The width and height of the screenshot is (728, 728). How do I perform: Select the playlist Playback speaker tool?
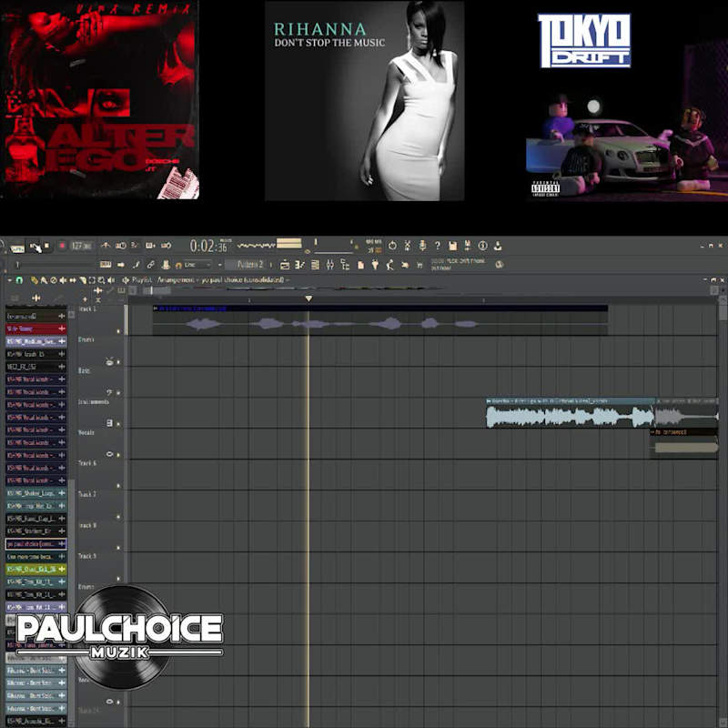pyautogui.click(x=111, y=280)
